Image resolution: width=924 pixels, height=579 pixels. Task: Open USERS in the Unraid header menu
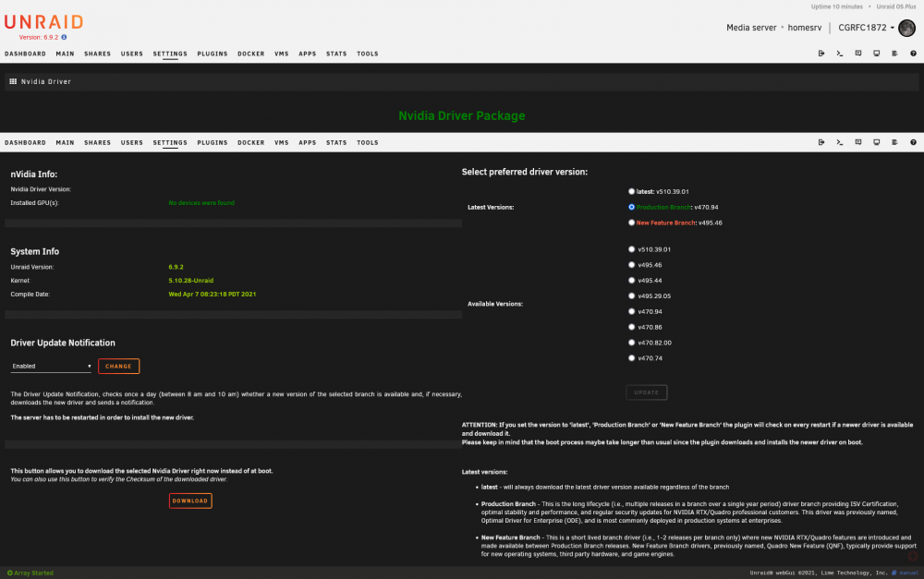click(x=132, y=54)
